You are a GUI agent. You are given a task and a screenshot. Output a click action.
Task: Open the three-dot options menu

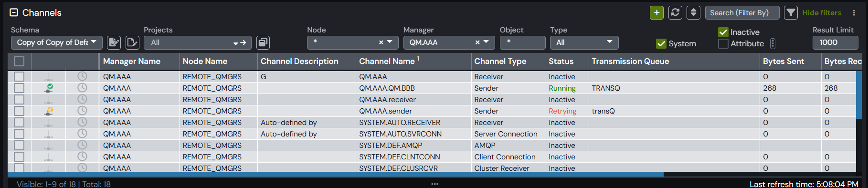(854, 13)
